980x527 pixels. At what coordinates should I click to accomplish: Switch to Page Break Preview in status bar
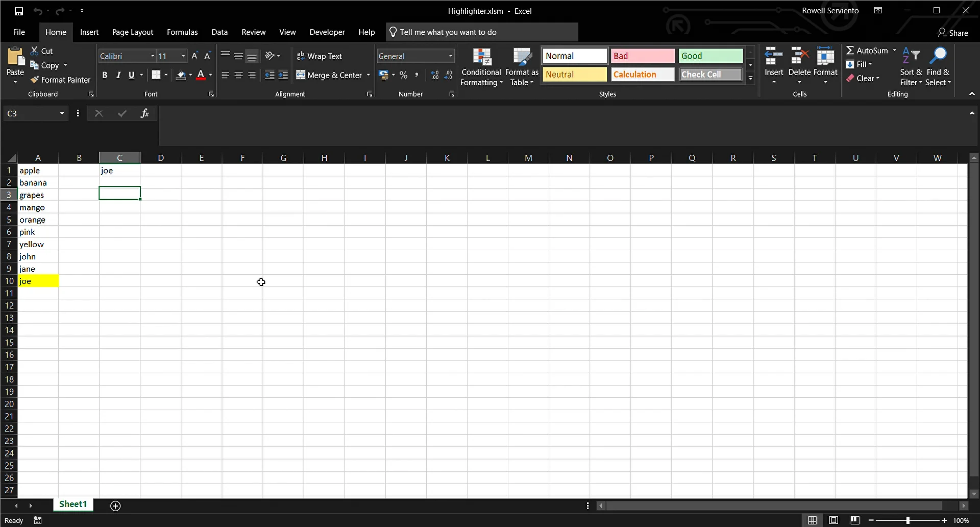pyautogui.click(x=855, y=520)
